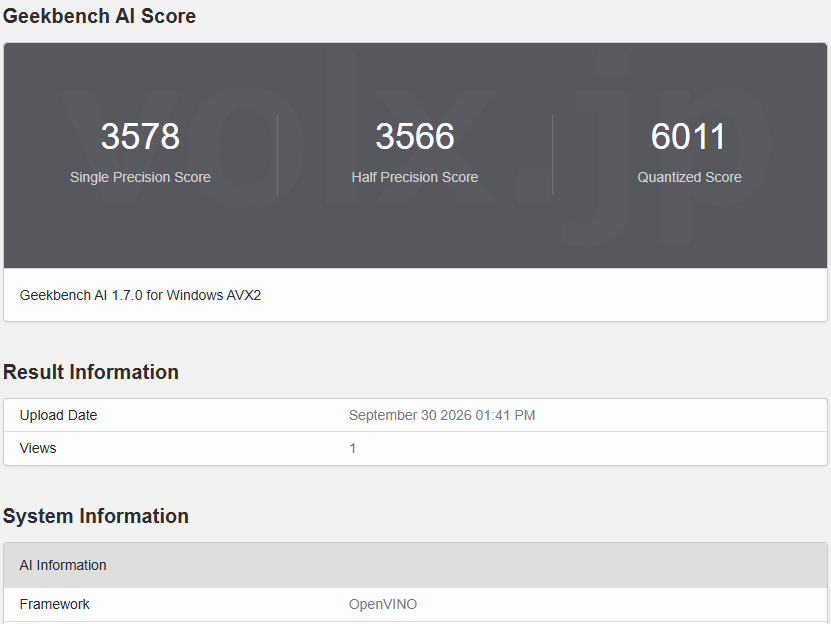This screenshot has height=624, width=831.
Task: Select the 3566 half precision score value
Action: pos(415,137)
